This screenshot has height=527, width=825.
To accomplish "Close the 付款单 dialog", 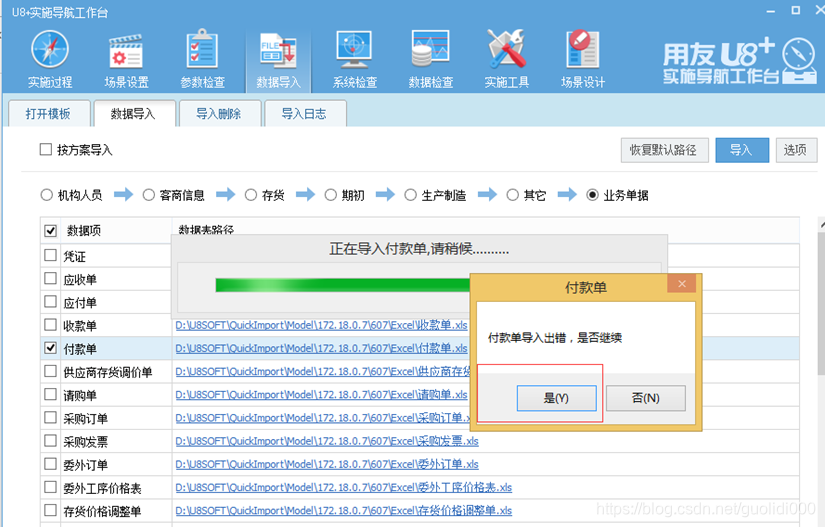I will click(682, 283).
